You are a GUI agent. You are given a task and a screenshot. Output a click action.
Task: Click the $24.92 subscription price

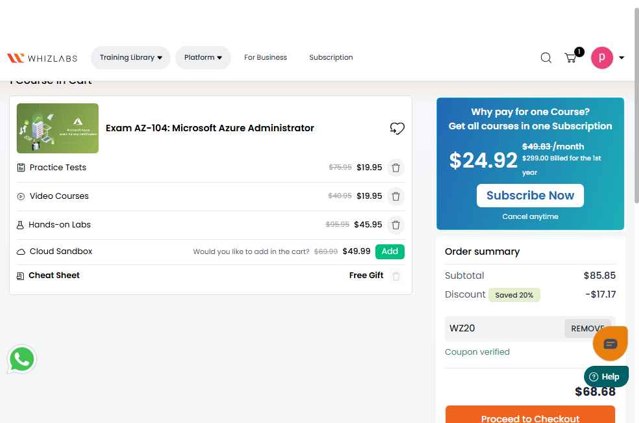[483, 161]
